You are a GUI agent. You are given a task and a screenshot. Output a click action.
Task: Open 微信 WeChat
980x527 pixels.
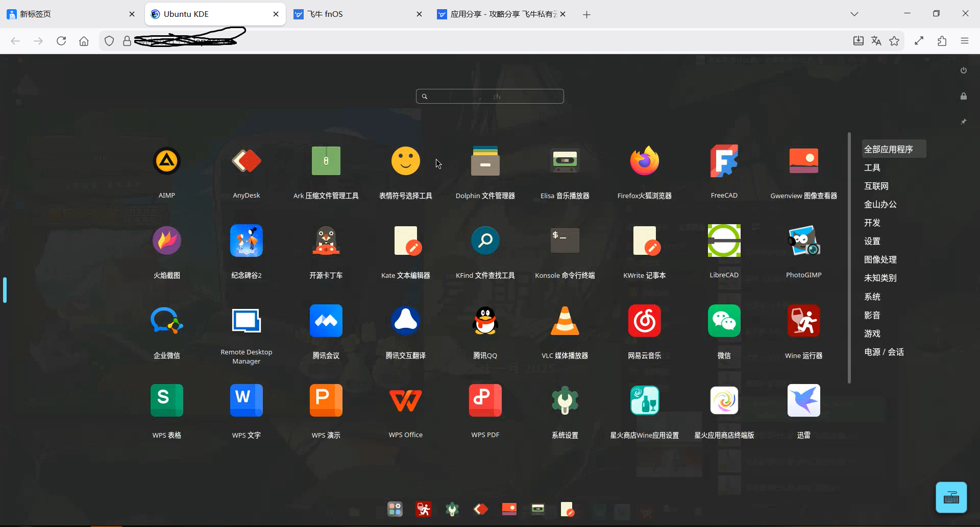point(724,321)
